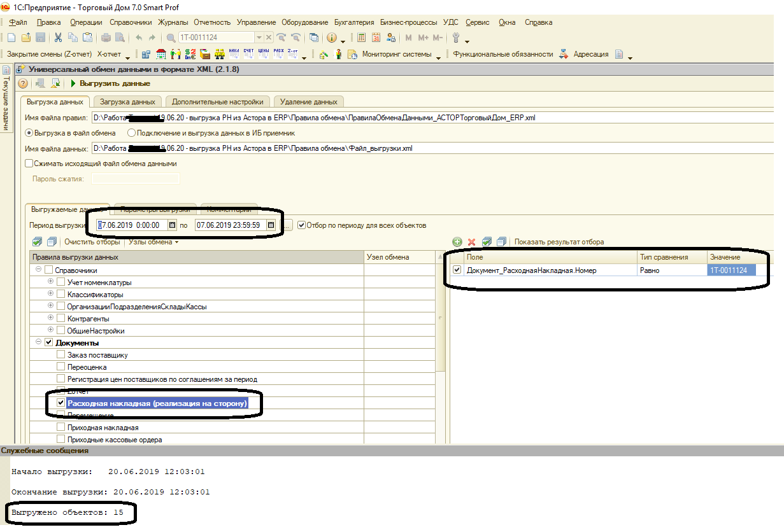Click green plus to add filter row
This screenshot has width=784, height=532.
point(457,242)
